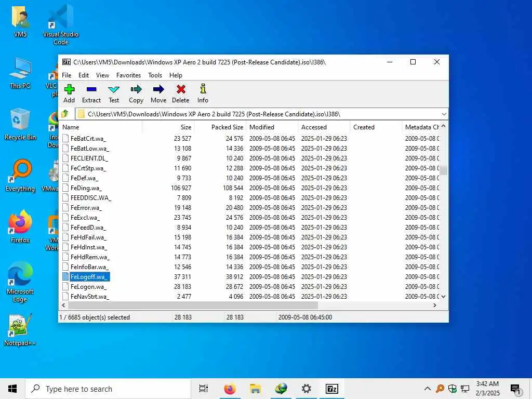Show hidden tray icons chevron

428,389
